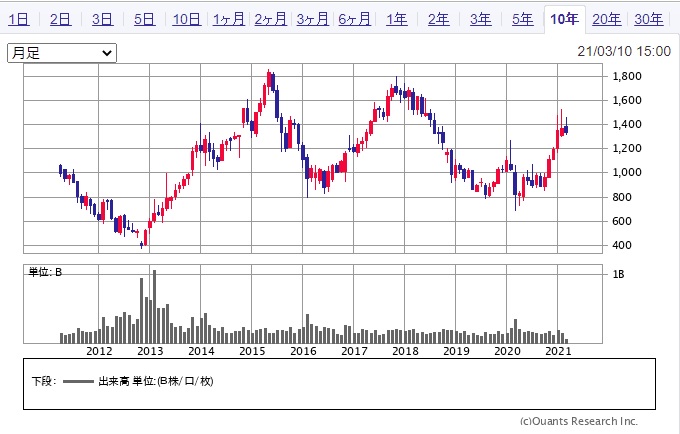Click the active 10年 tab
680x434 pixels.
point(565,19)
